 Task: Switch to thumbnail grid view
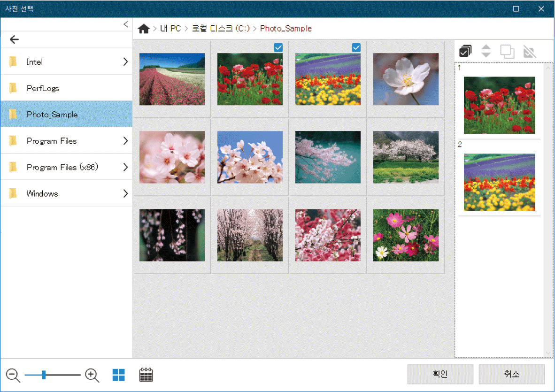coord(119,375)
